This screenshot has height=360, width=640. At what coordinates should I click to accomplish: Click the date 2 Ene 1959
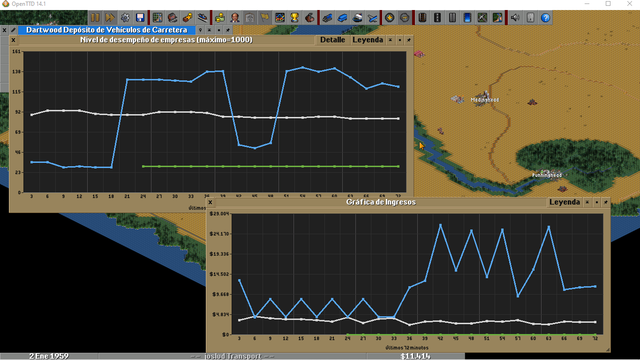[49, 356]
